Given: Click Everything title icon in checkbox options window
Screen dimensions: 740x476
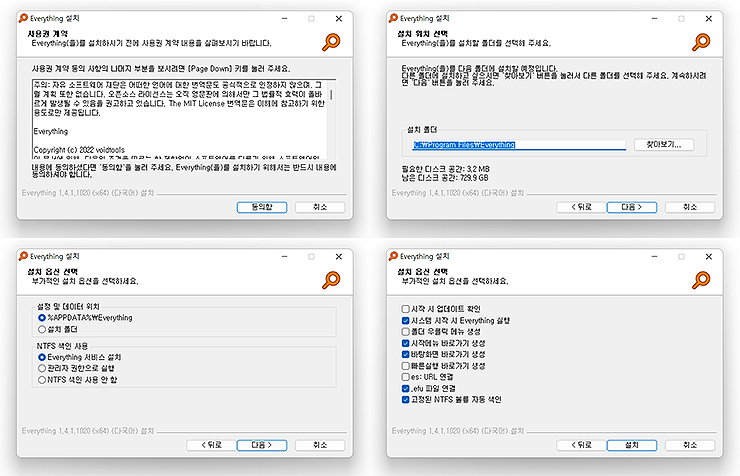Looking at the screenshot, I should tap(393, 256).
